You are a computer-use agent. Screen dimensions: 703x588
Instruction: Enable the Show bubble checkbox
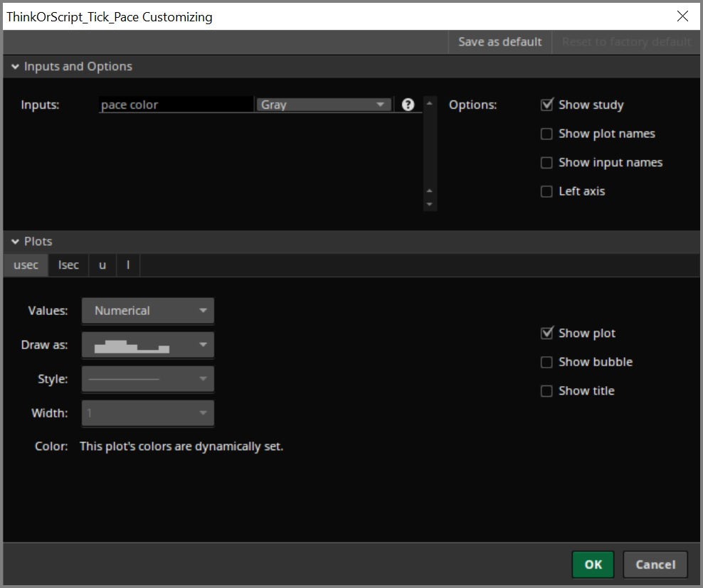546,362
